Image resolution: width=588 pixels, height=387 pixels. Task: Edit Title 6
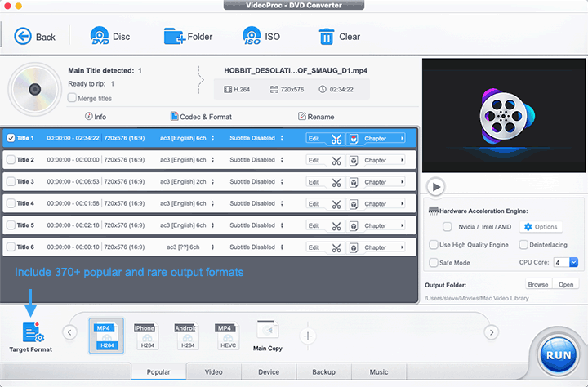314,247
